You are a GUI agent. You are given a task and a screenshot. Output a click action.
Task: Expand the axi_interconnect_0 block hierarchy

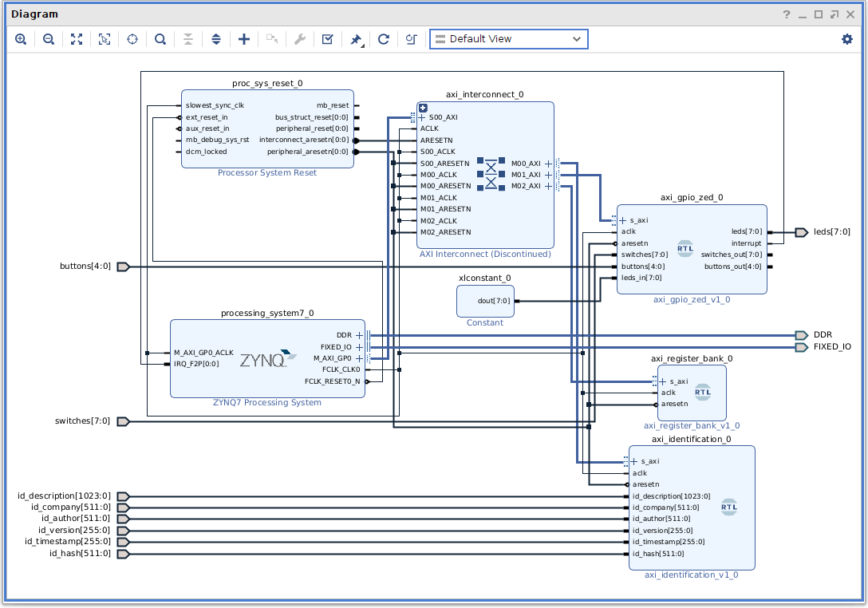(423, 108)
